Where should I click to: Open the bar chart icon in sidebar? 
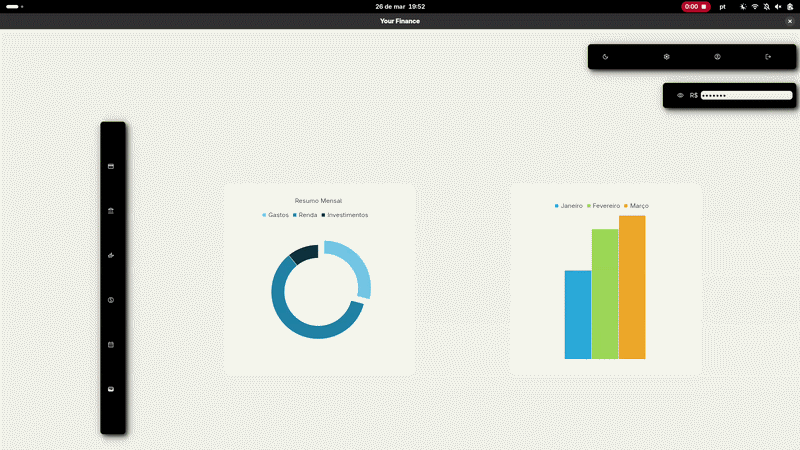(111, 255)
